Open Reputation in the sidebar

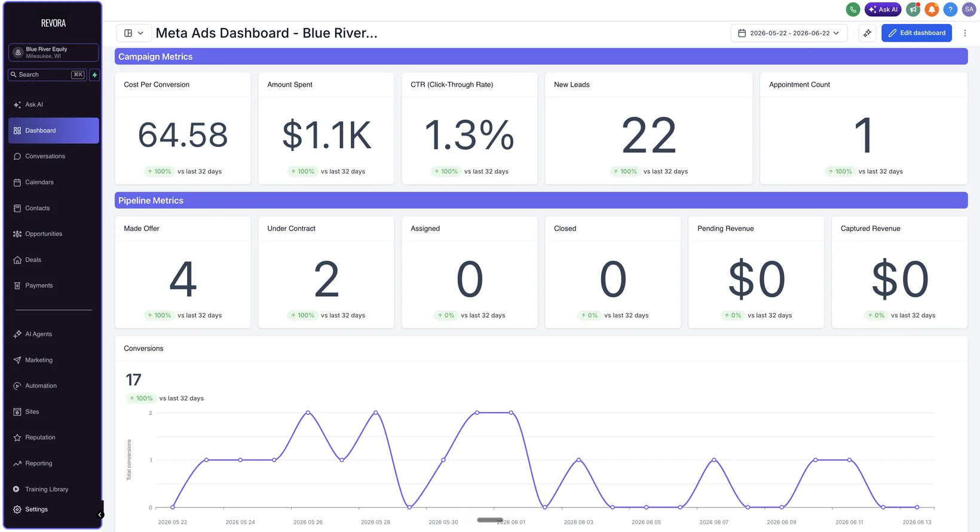point(54,438)
